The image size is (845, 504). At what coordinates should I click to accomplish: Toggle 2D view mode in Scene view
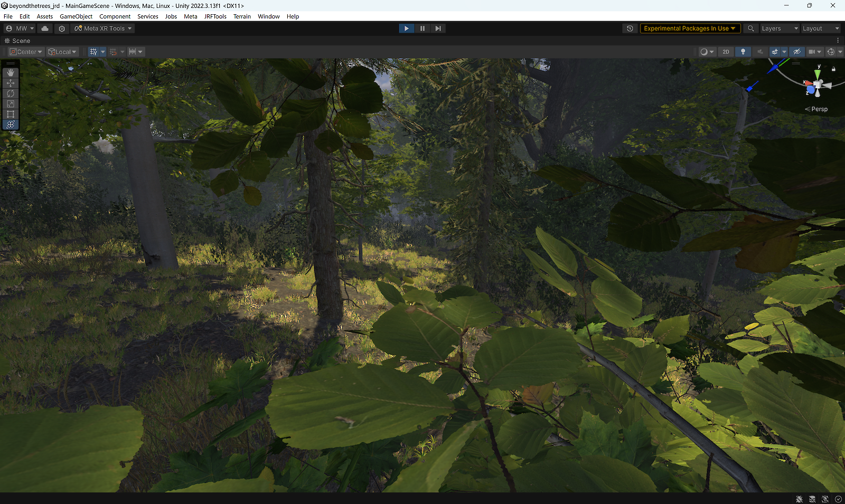point(725,51)
